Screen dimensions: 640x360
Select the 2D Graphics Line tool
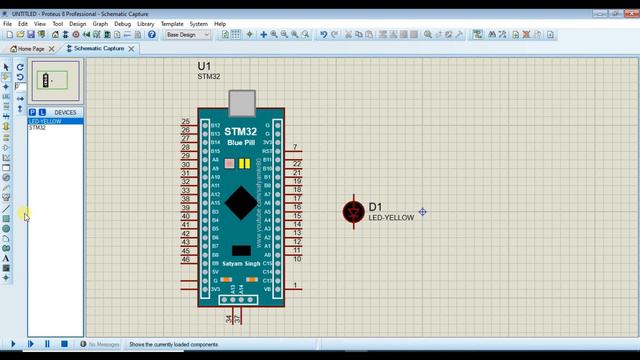pyautogui.click(x=6, y=209)
